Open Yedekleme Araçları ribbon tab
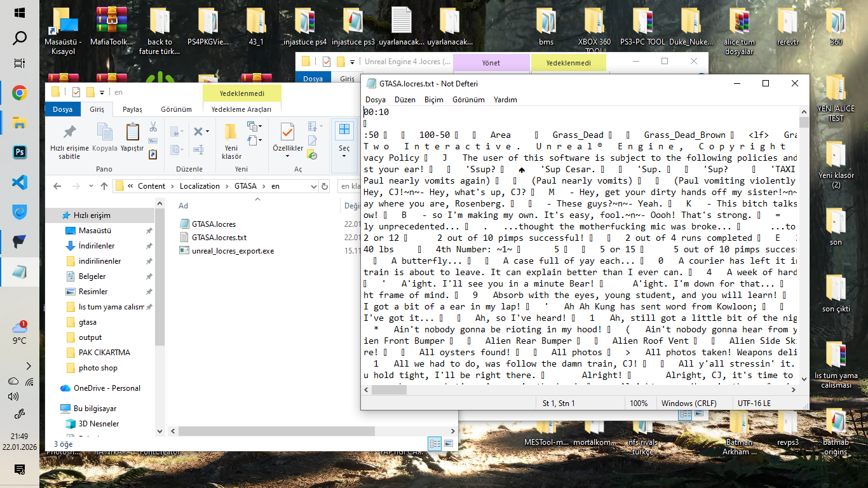 tap(241, 109)
